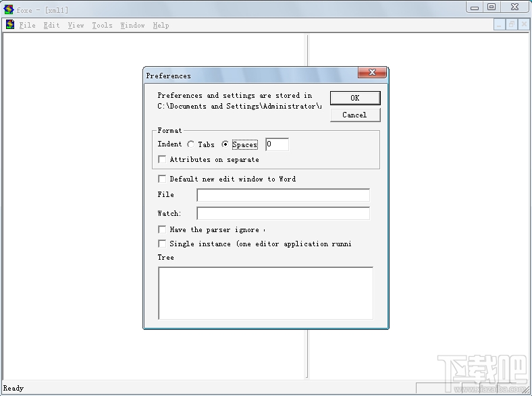532x396 pixels.
Task: Minimize the foxe main window
Action: [475, 7]
